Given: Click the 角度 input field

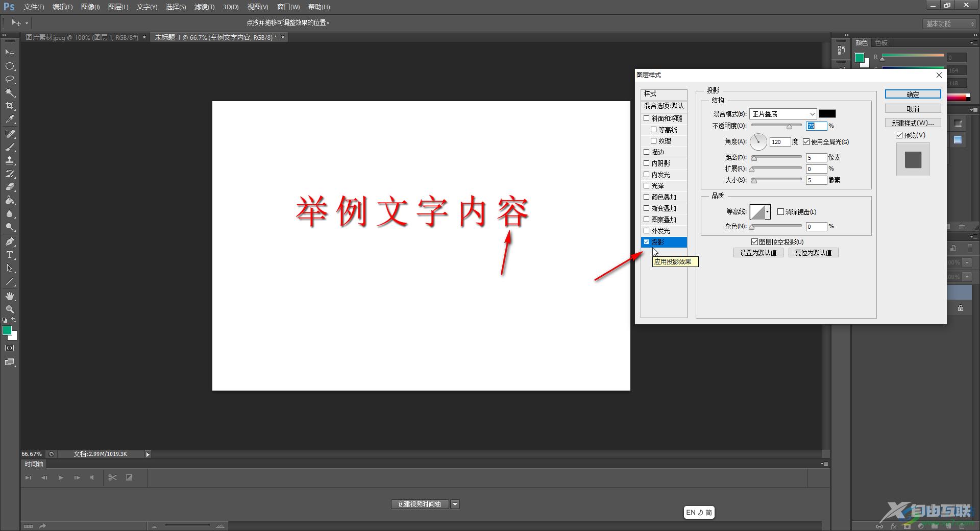Looking at the screenshot, I should point(780,142).
